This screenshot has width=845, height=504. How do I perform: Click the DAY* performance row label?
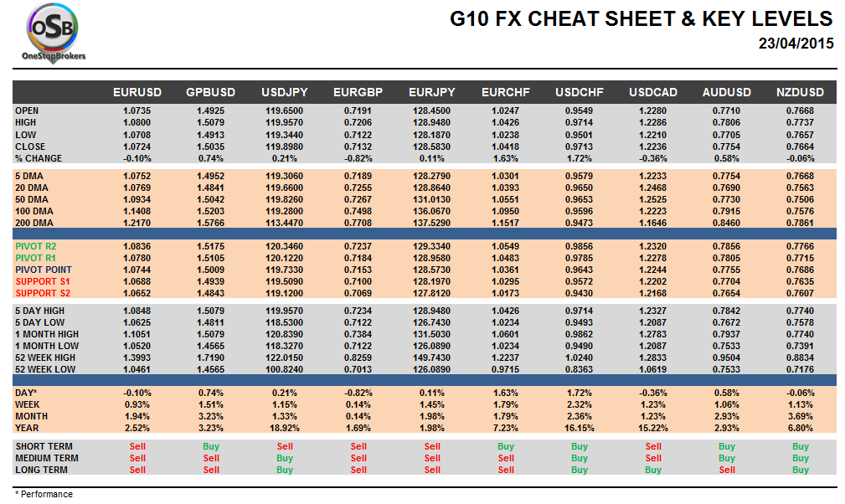pos(27,393)
